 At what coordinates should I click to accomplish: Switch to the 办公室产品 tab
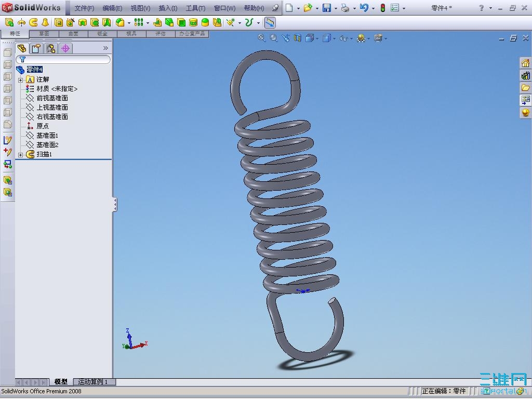pos(192,34)
